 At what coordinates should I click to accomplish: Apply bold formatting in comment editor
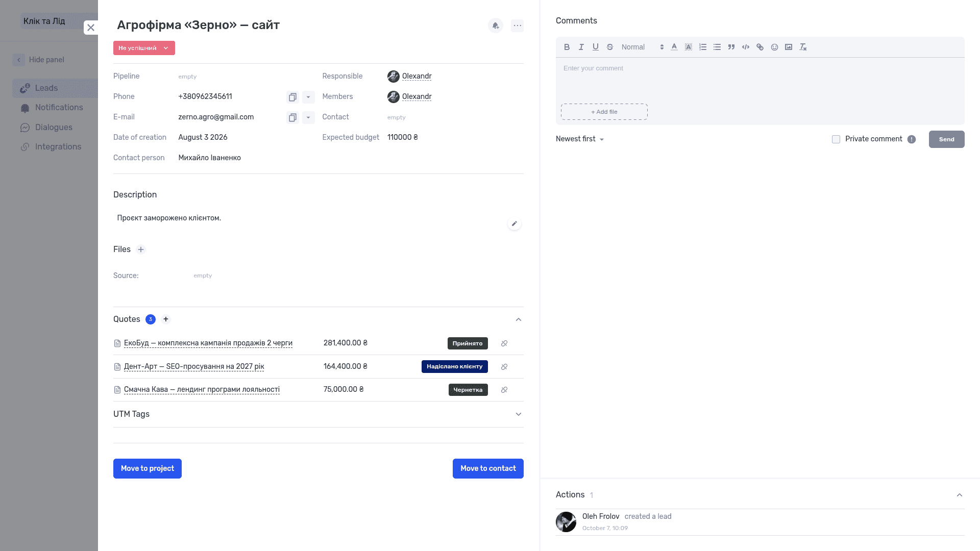tap(567, 47)
